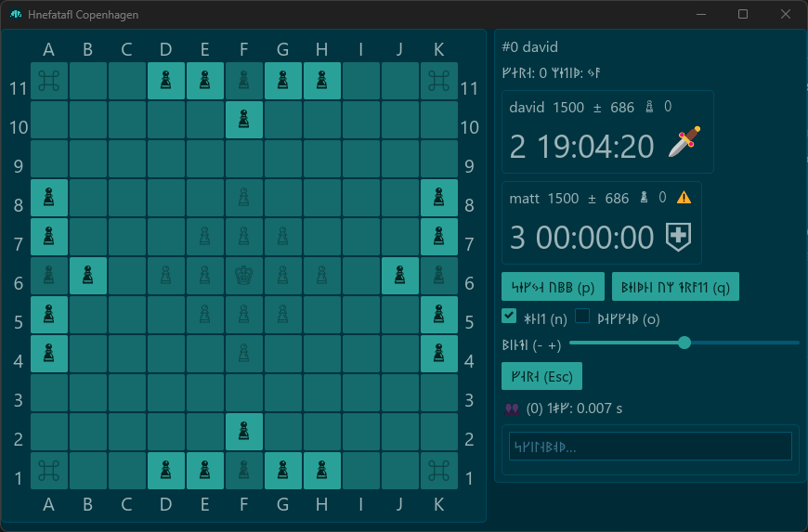Select the attacker pawn on K8

[x=439, y=198]
